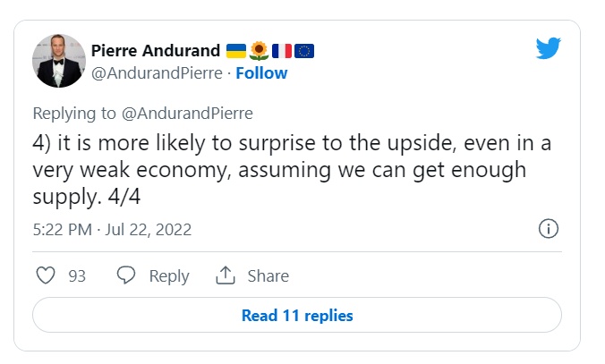Click the Ukraine flag emoji
Image resolution: width=605 pixels, height=364 pixels.
click(237, 50)
